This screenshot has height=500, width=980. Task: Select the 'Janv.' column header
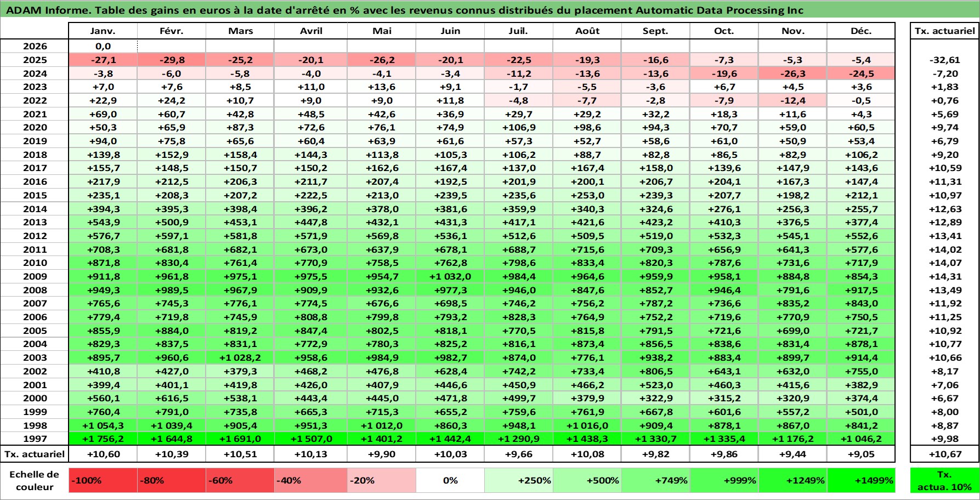[103, 31]
